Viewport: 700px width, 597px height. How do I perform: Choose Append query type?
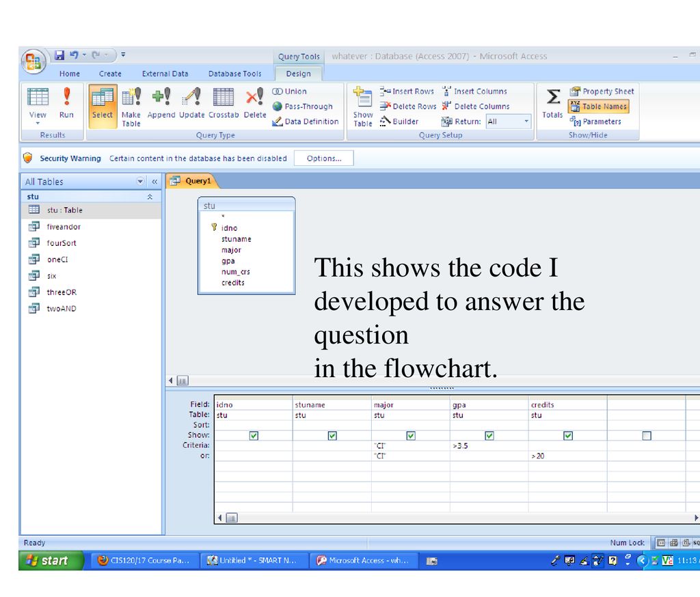pos(161,103)
